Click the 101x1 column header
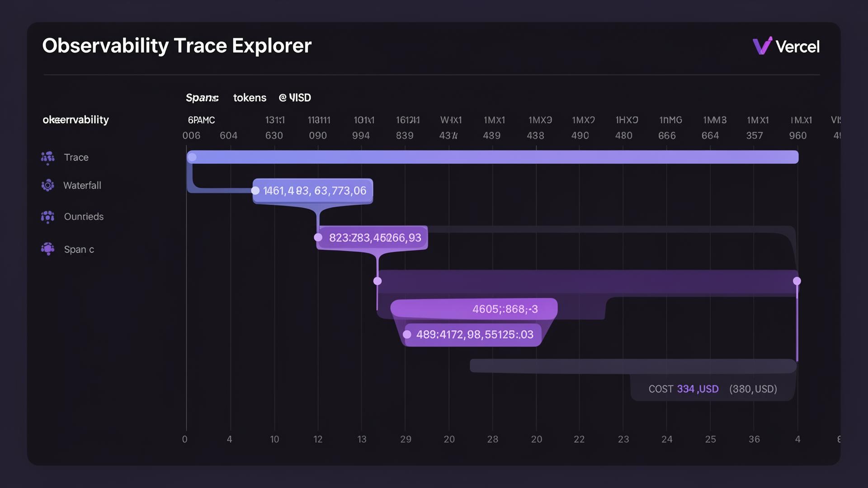This screenshot has width=868, height=488. [x=364, y=120]
